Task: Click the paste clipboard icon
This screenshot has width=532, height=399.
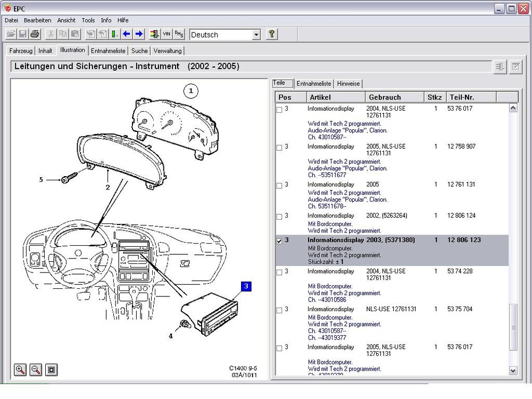Action: 75,34
